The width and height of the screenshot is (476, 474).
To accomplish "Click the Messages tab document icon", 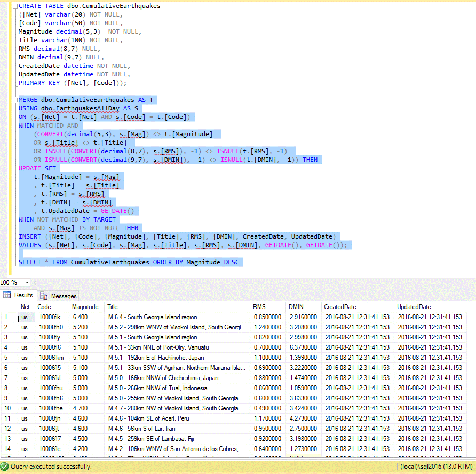I will 44,296.
